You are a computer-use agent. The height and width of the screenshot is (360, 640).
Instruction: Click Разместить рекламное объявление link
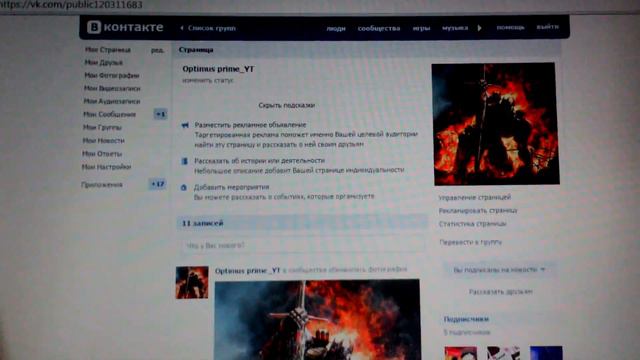pyautogui.click(x=250, y=125)
